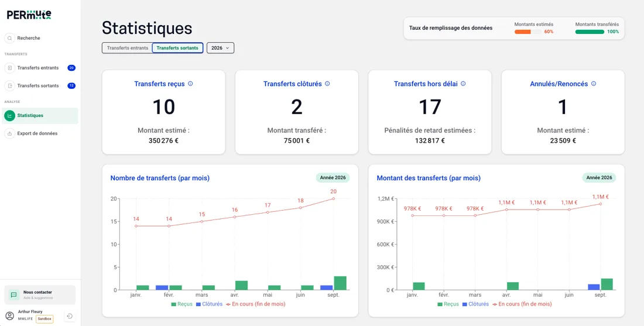Click the Montant des transferts (par mois) title
The width and height of the screenshot is (644, 326).
click(429, 178)
